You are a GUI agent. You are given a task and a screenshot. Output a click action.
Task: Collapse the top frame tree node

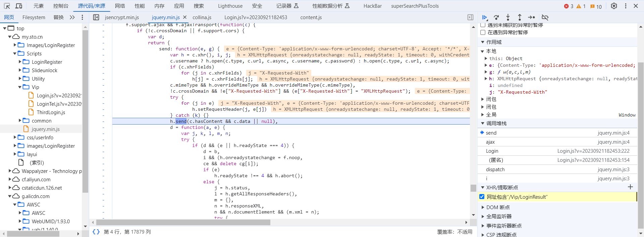coord(5,28)
